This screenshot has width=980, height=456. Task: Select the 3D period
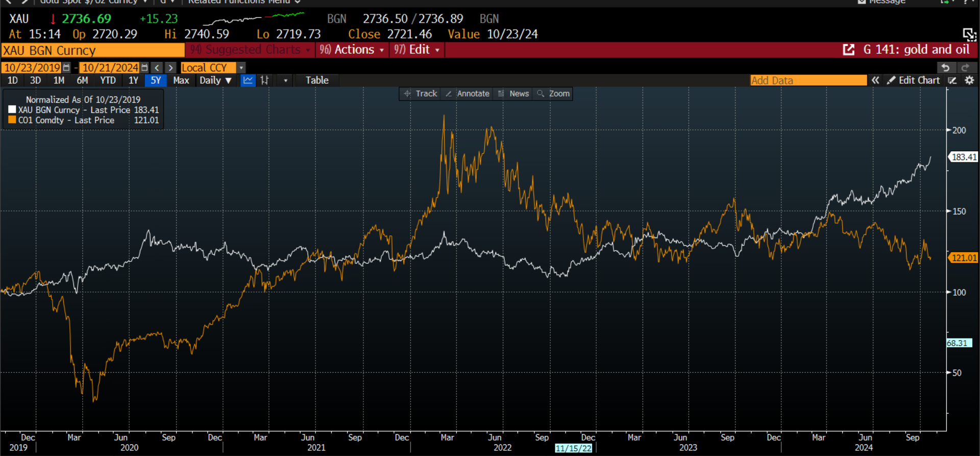click(35, 80)
